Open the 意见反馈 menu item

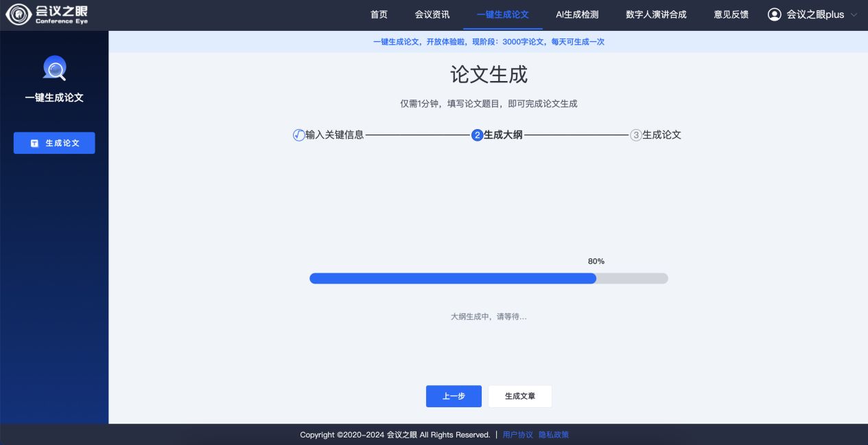point(731,14)
